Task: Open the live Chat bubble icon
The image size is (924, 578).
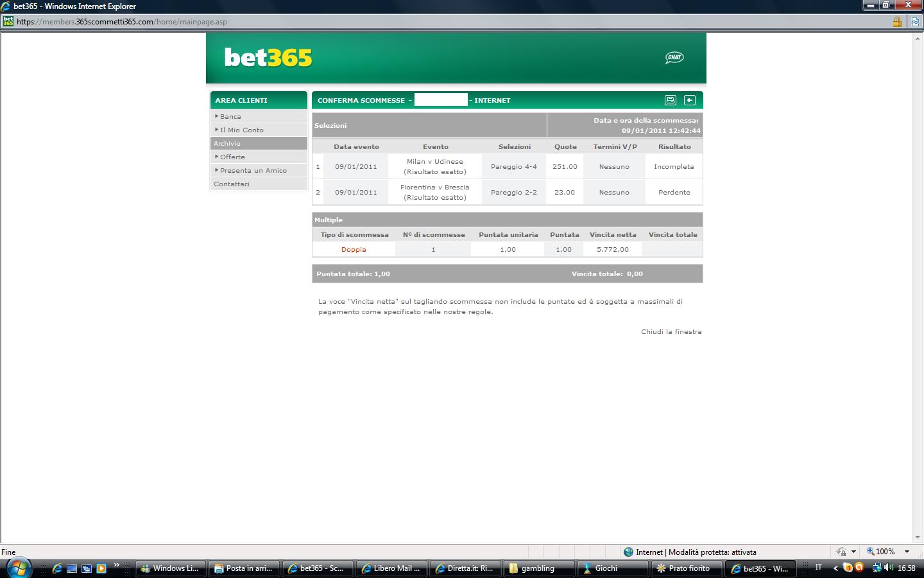Action: click(674, 57)
